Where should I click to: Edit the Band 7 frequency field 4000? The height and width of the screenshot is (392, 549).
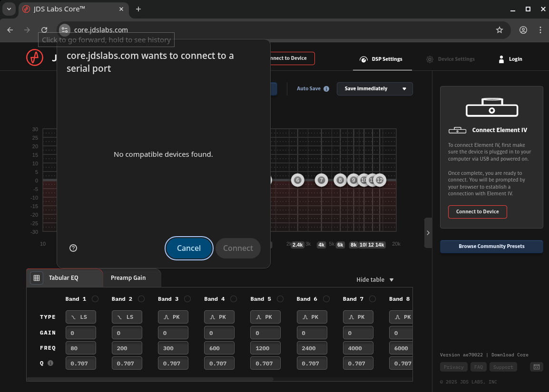(358, 348)
